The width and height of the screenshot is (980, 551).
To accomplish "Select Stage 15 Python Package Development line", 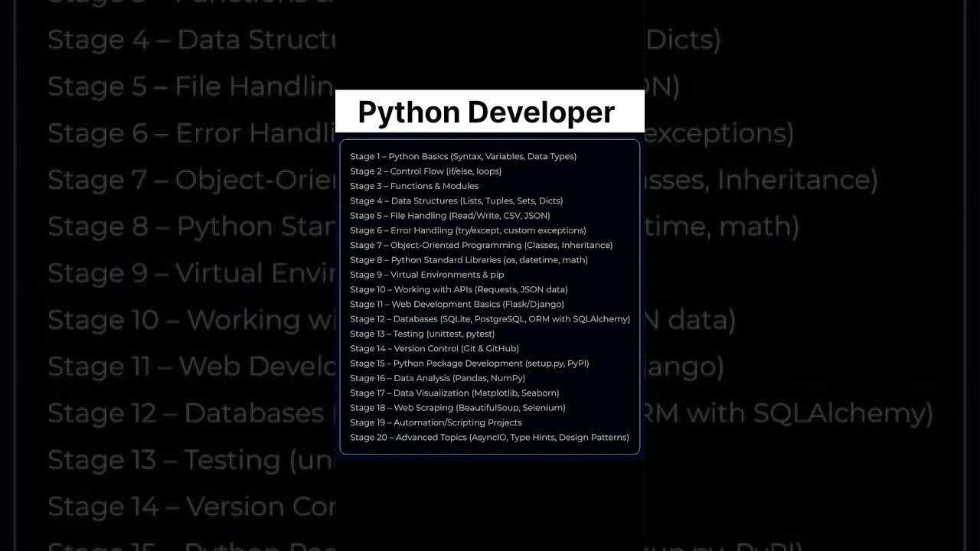I will click(x=469, y=364).
